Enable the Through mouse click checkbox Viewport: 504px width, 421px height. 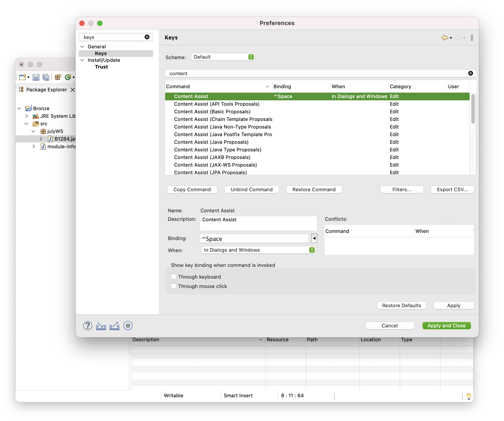pyautogui.click(x=174, y=286)
